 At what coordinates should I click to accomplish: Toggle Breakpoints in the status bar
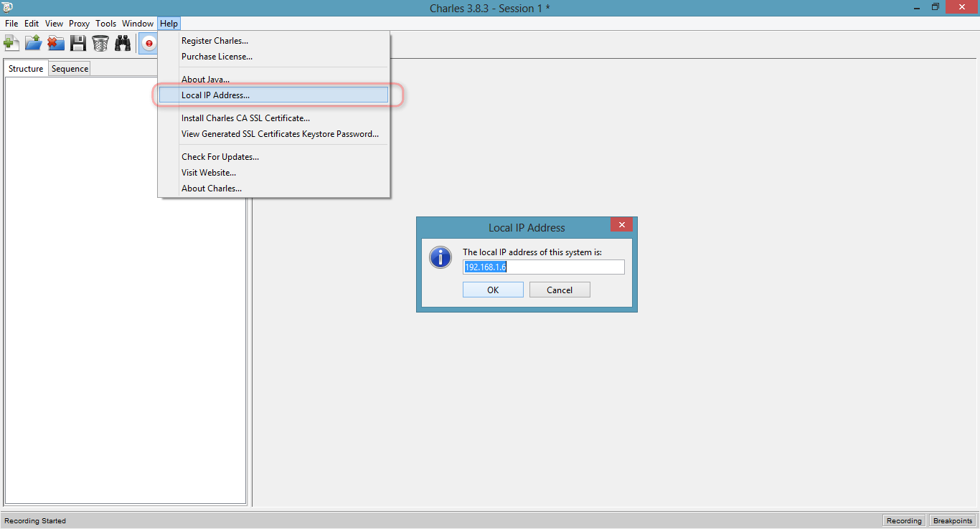point(952,520)
